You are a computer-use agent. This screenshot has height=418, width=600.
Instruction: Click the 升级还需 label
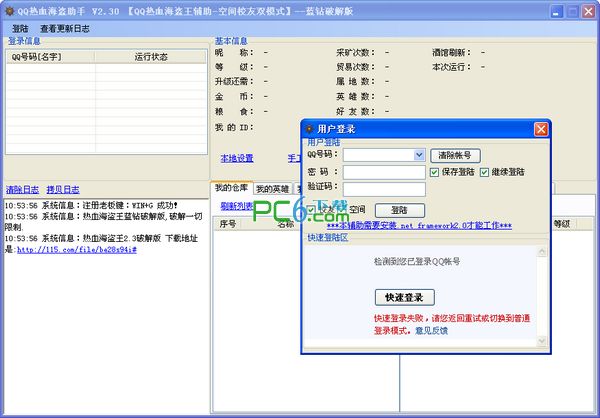coord(234,82)
